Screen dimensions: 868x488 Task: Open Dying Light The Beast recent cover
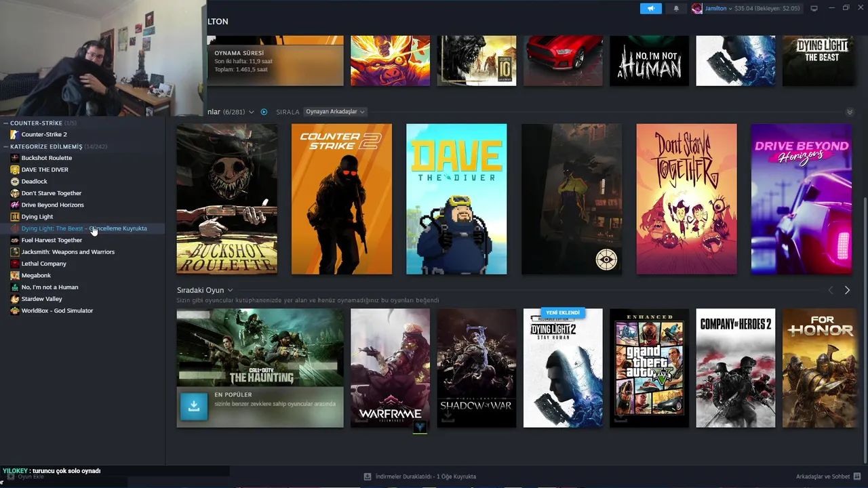click(x=820, y=61)
